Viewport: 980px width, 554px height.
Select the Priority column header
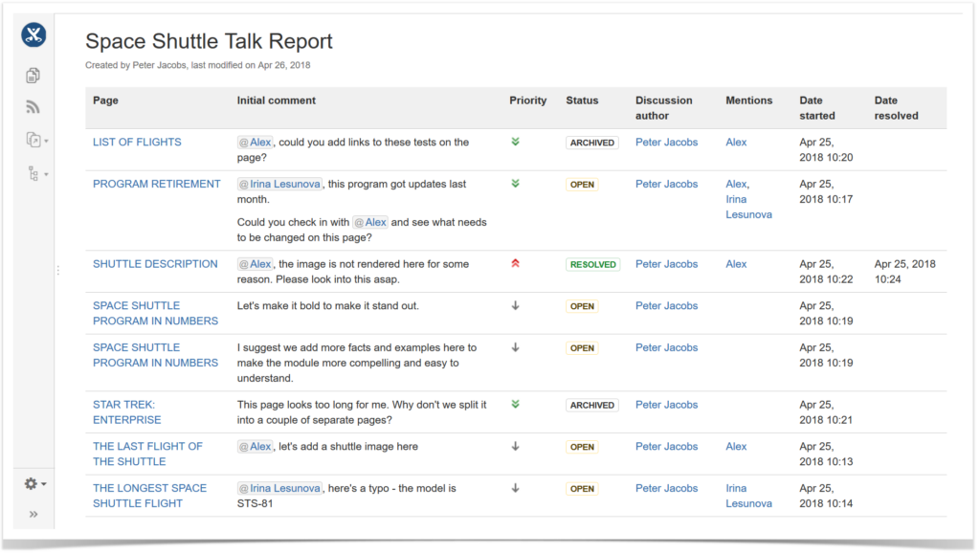click(x=527, y=100)
